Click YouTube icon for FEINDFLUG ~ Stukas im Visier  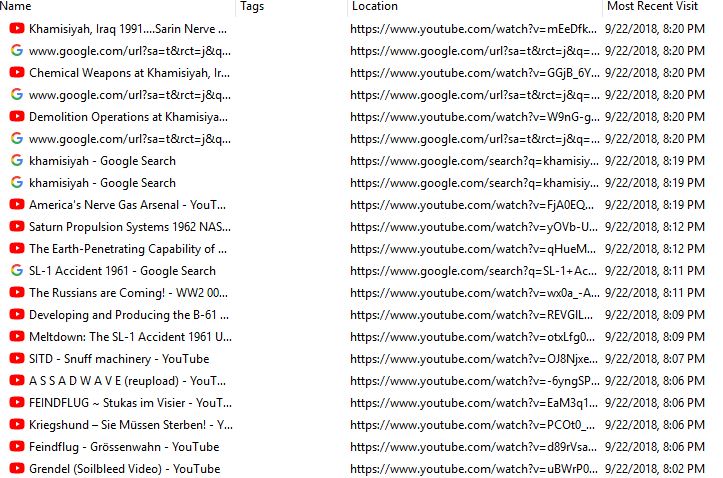click(17, 403)
